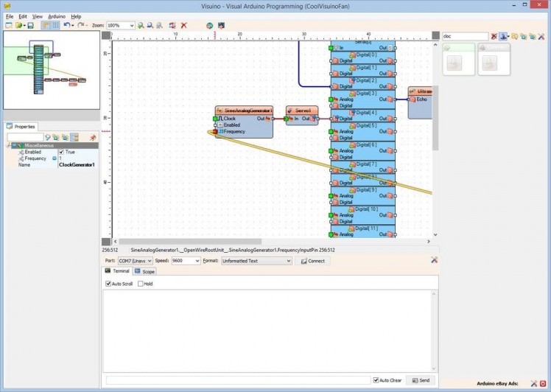
Task: Click the Connect button
Action: [313, 261]
